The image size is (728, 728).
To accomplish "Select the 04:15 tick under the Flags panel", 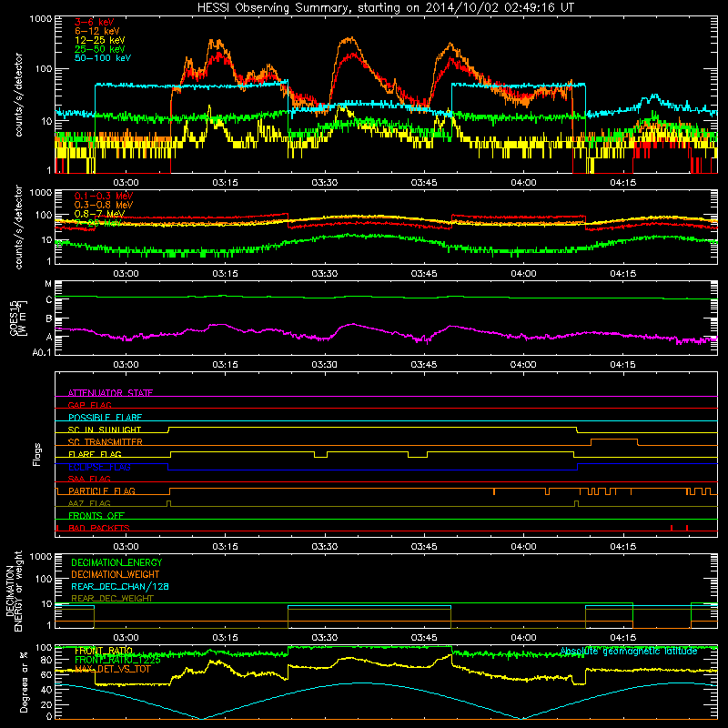I will 622,547.
